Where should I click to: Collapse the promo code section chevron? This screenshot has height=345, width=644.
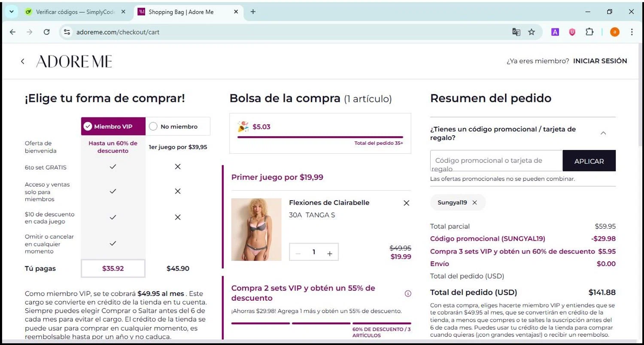click(603, 133)
